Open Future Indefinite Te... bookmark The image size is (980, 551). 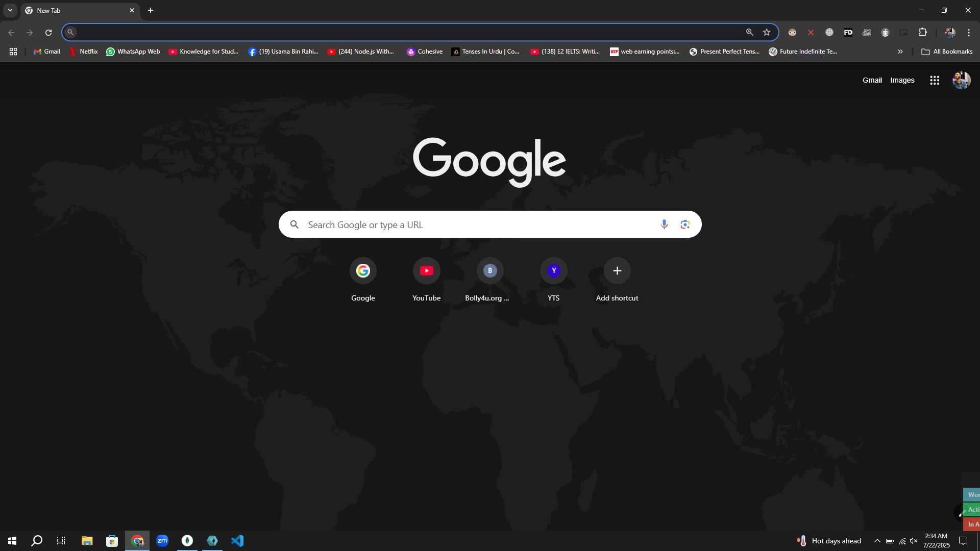pyautogui.click(x=803, y=52)
